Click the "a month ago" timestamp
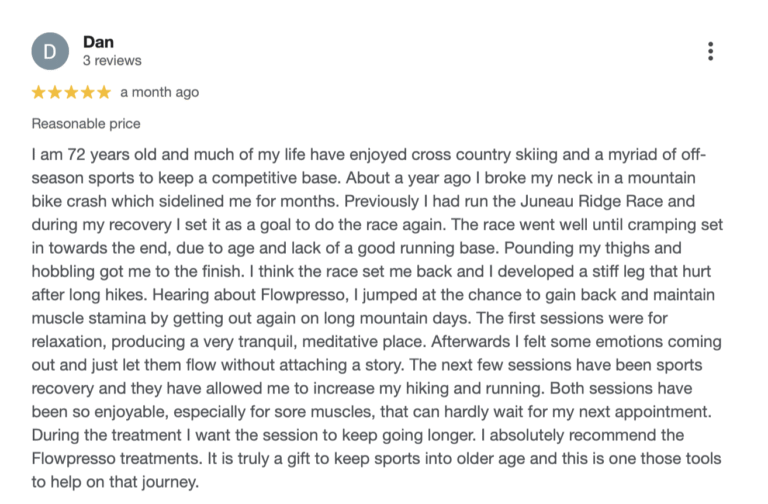768x504 pixels. (x=159, y=92)
